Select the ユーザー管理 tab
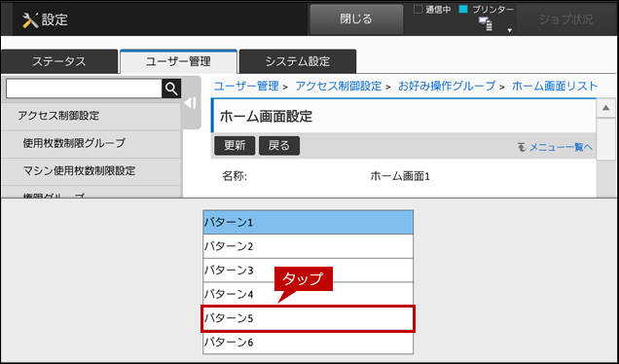Viewport: 619px width, 364px height. (x=178, y=61)
